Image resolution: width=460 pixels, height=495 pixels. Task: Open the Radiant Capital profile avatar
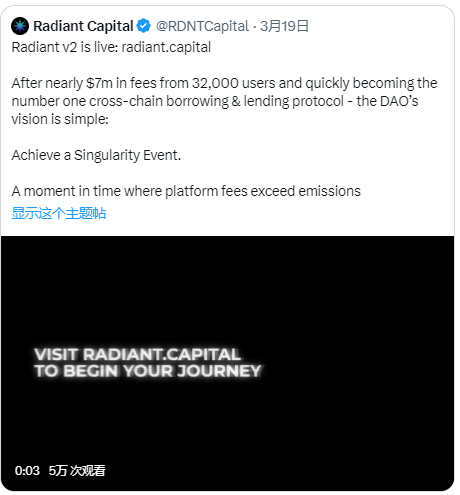pos(20,26)
